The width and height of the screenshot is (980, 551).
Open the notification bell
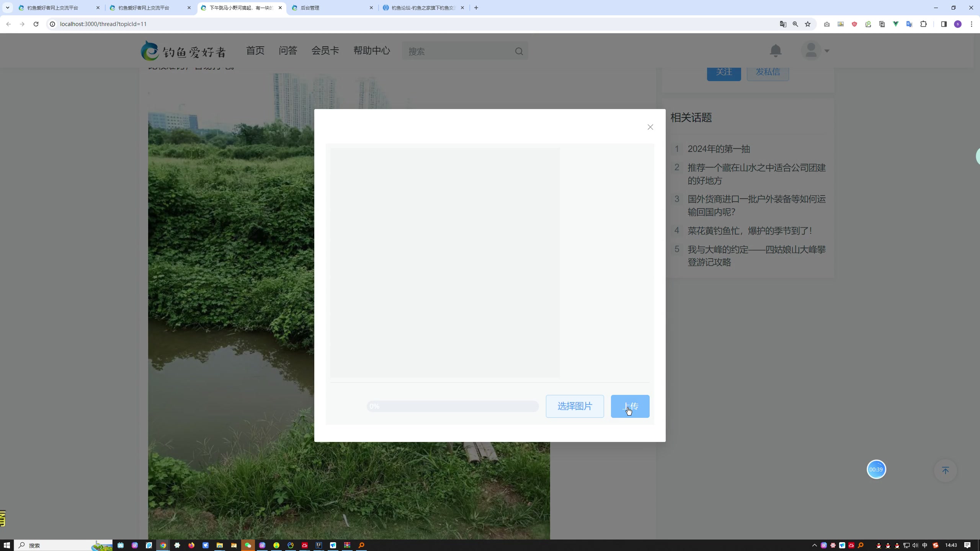pyautogui.click(x=775, y=51)
